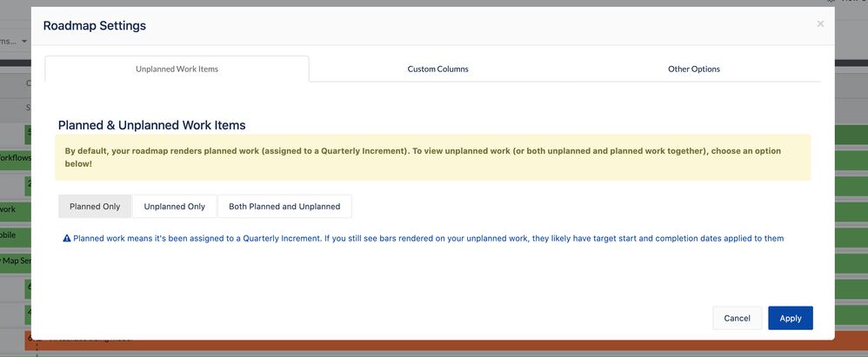Click the blue warning triangle icon
Viewport: 868px width, 357px height.
point(67,238)
